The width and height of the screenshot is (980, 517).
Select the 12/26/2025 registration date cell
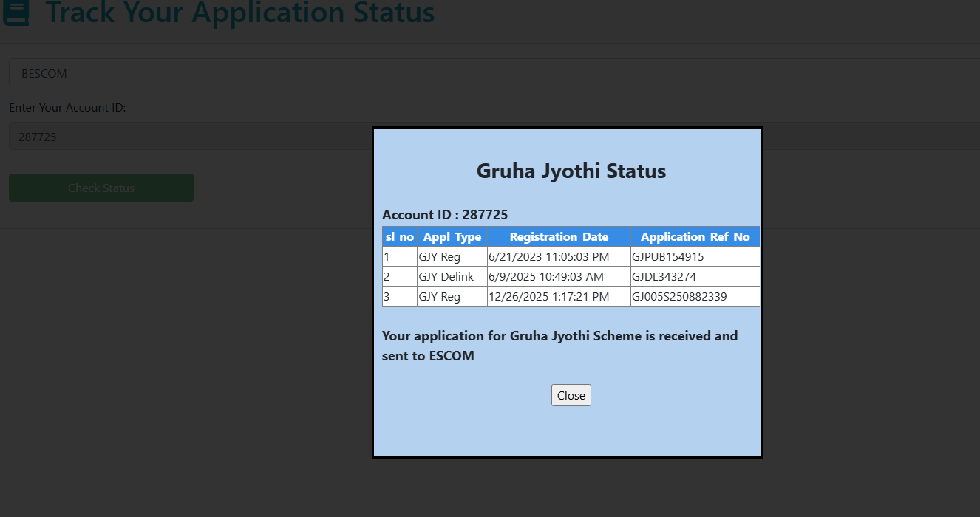tap(548, 297)
